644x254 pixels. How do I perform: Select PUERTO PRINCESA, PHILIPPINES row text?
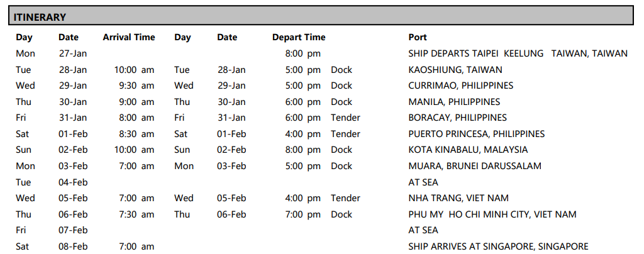(x=476, y=134)
